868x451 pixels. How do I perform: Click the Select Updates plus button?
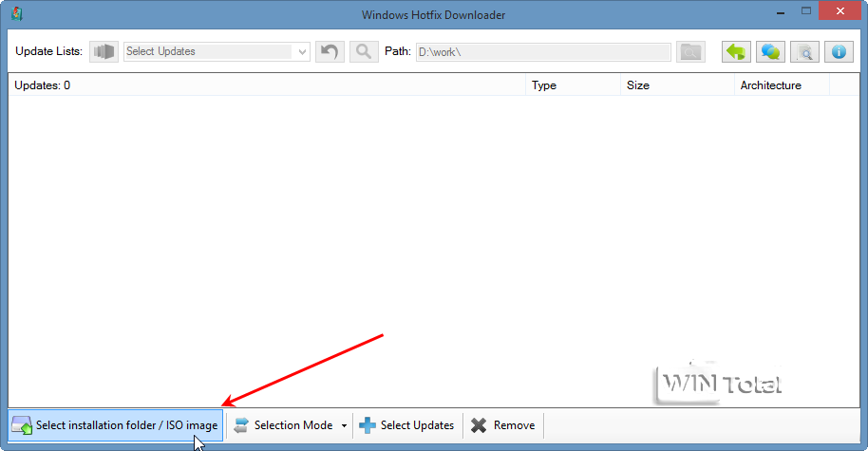pos(406,425)
